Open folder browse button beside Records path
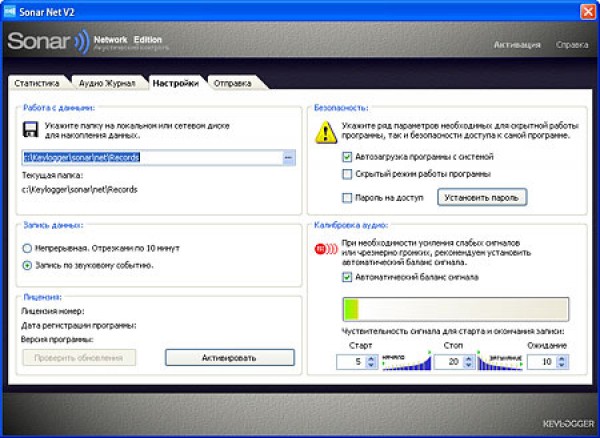This screenshot has height=438, width=600. coord(288,158)
